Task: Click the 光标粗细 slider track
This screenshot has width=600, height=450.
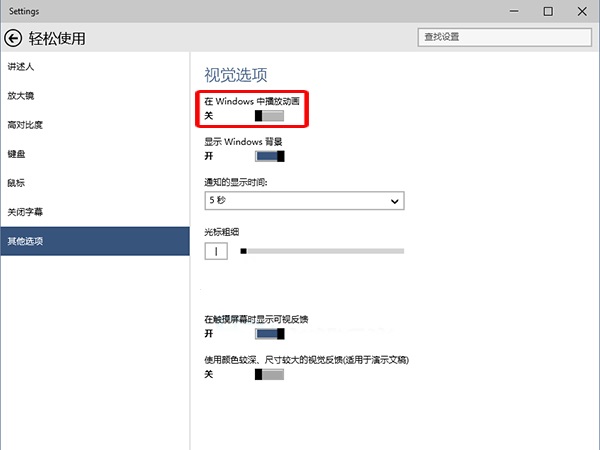Action: click(322, 251)
